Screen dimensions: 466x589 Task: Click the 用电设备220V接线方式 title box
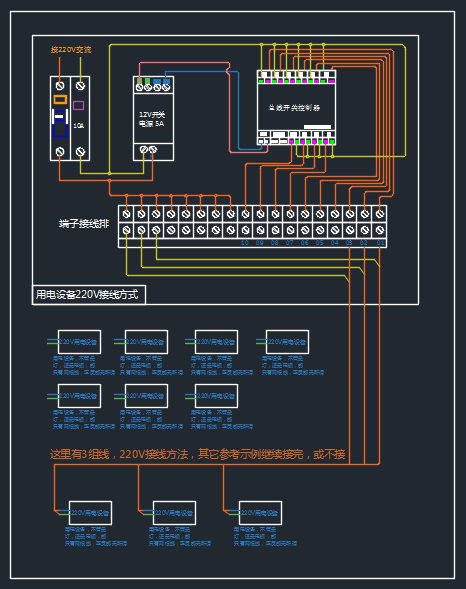tap(89, 294)
